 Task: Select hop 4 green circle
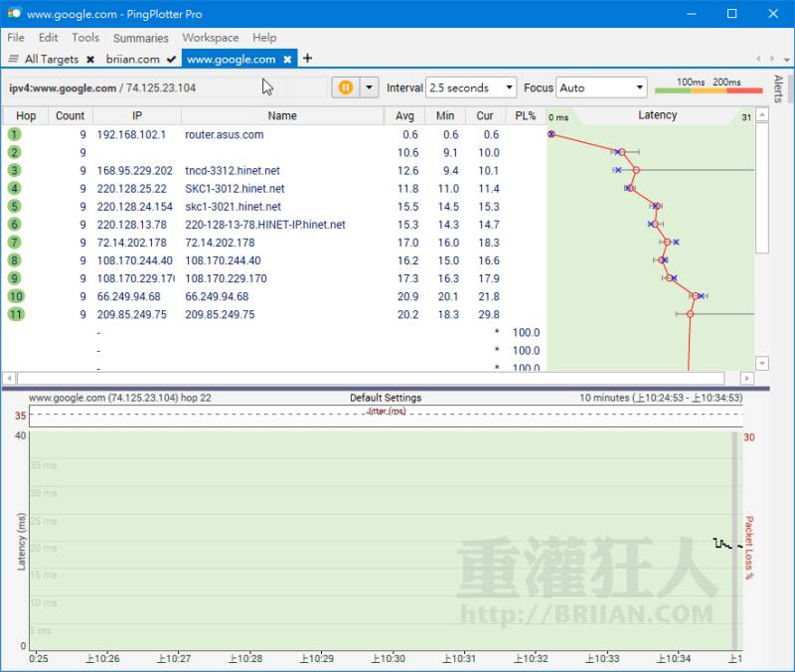(14, 188)
